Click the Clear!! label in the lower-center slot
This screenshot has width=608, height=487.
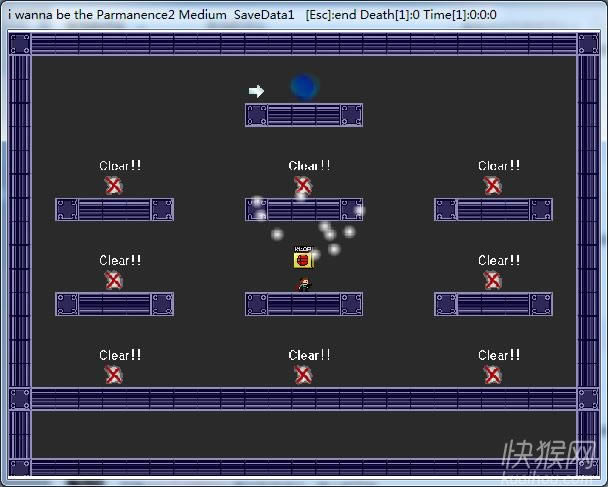(309, 355)
